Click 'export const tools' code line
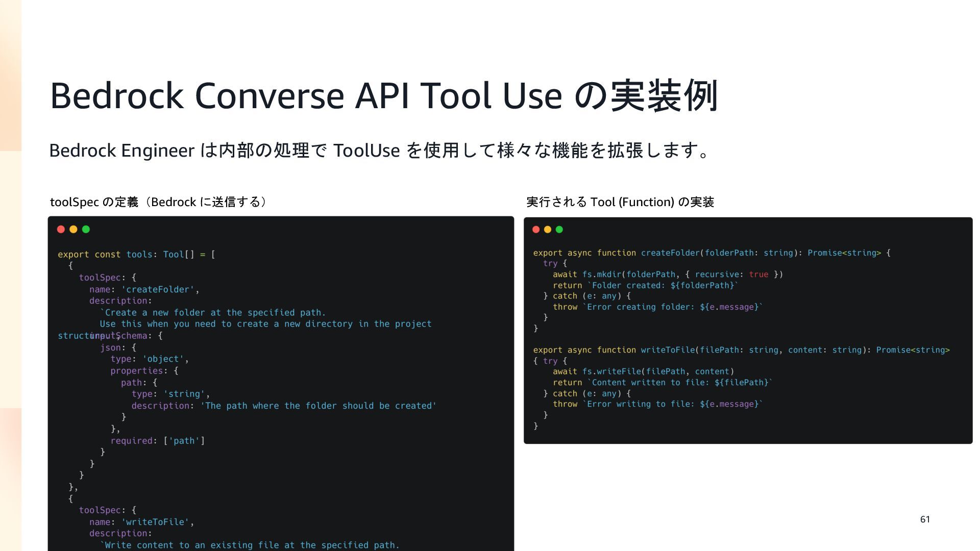The width and height of the screenshot is (980, 551). point(136,255)
